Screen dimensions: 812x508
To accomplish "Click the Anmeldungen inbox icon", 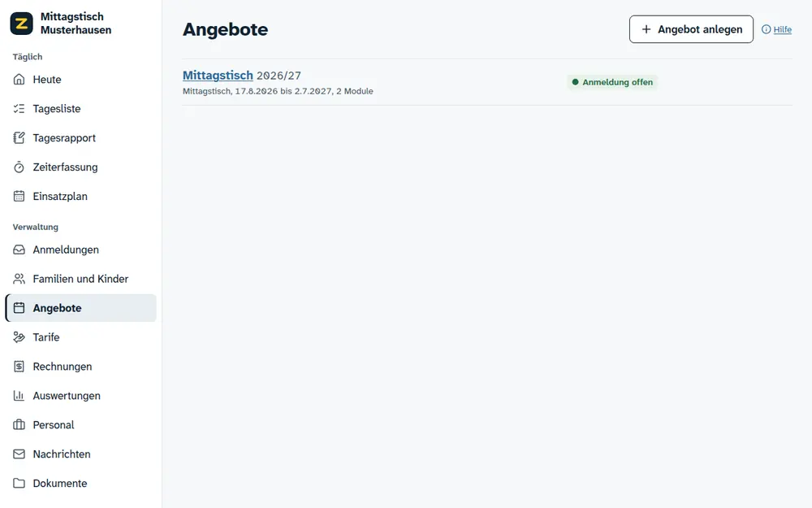I will click(x=19, y=250).
